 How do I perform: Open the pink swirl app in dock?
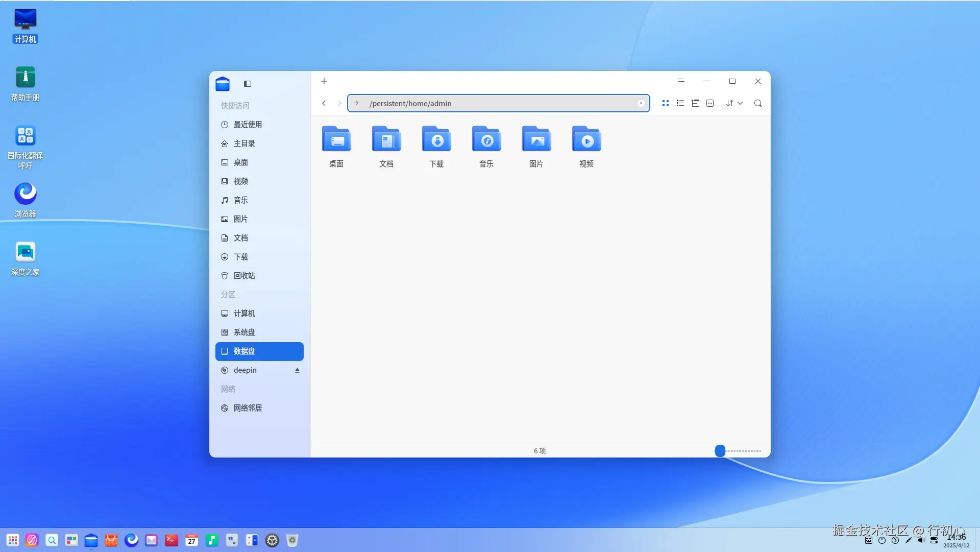[32, 540]
